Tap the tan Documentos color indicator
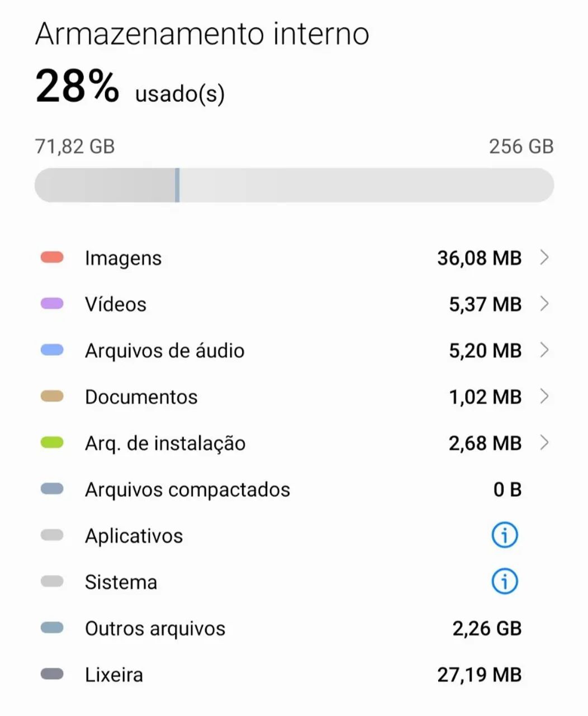This screenshot has height=716, width=588. (52, 397)
